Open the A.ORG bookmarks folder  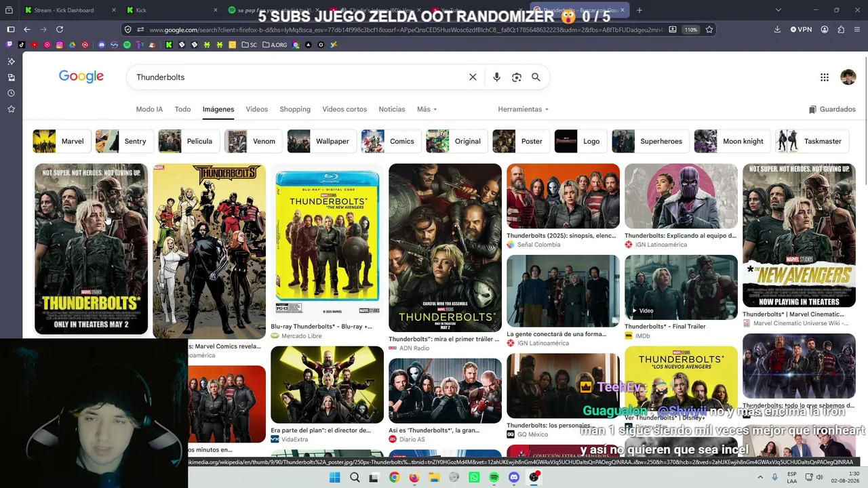(275, 45)
